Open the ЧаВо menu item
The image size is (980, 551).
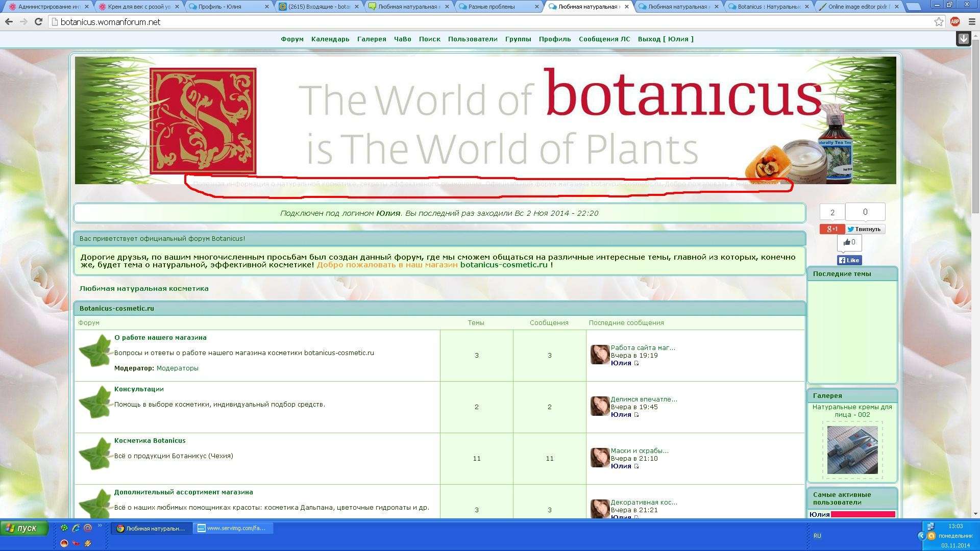(x=402, y=39)
